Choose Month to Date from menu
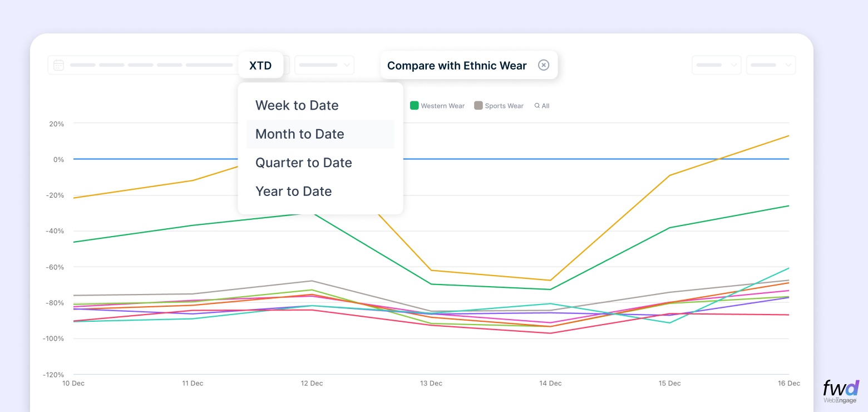868x412 pixels. pos(299,134)
